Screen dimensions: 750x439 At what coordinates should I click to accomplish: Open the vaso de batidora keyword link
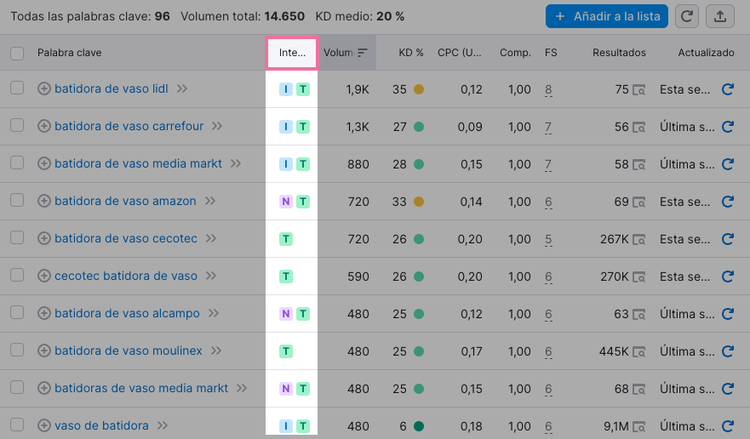click(101, 425)
